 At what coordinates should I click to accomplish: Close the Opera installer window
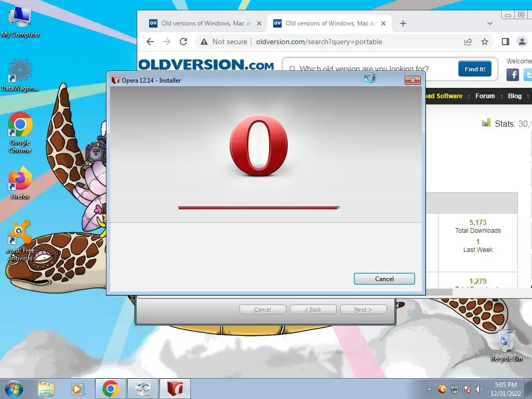pyautogui.click(x=413, y=80)
